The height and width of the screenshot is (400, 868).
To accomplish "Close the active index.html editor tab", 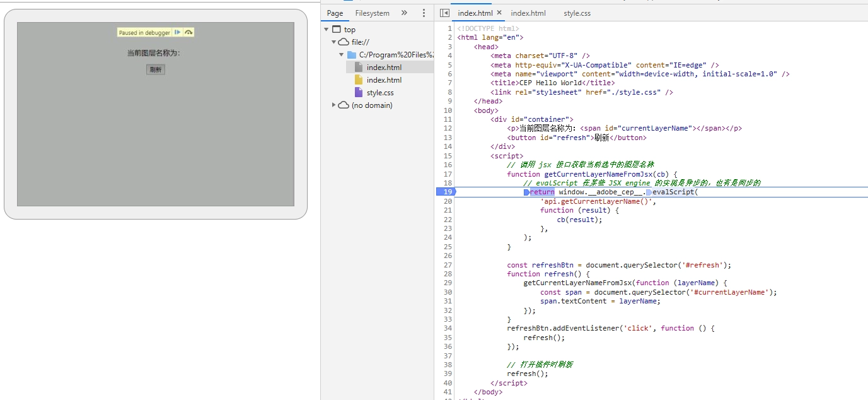I will [x=499, y=13].
